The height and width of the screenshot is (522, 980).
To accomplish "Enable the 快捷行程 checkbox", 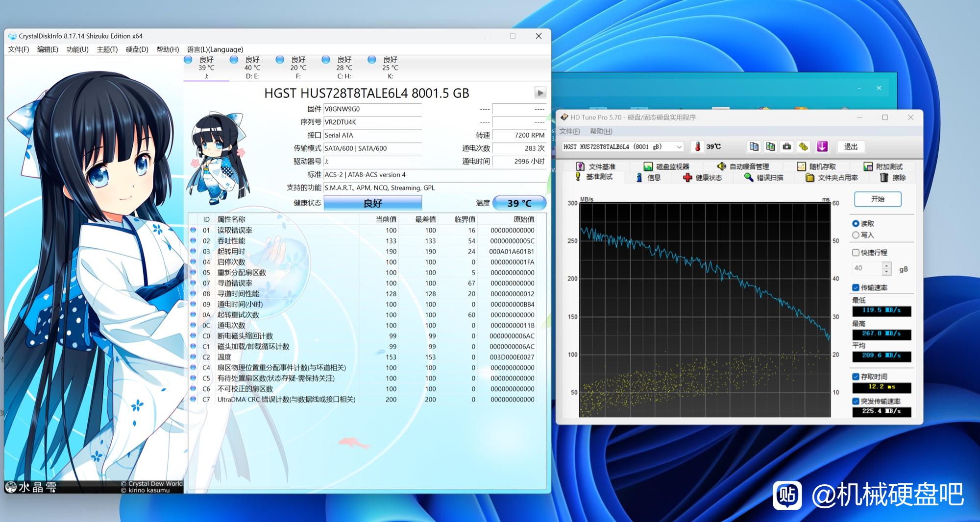I will click(x=856, y=253).
